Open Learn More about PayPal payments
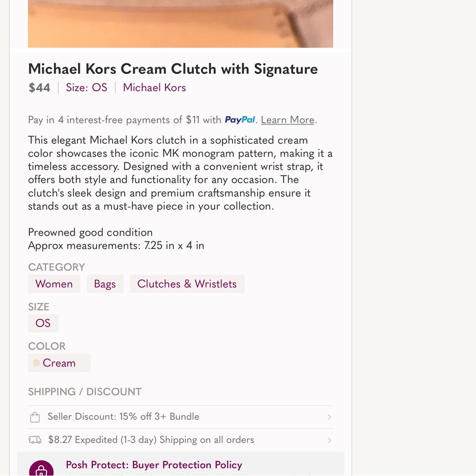The height and width of the screenshot is (476, 476). [x=288, y=120]
